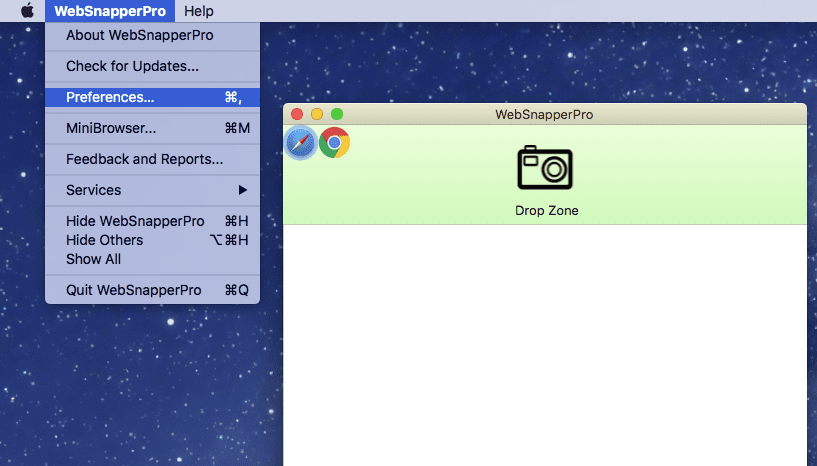The image size is (817, 466).
Task: Select the Safari browser icon
Action: pos(301,143)
